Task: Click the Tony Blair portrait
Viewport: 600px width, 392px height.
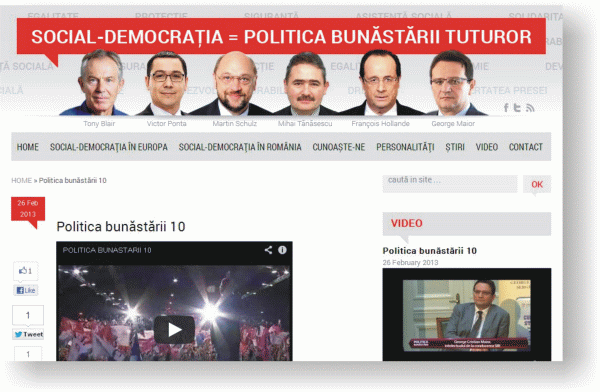Action: coord(99,83)
